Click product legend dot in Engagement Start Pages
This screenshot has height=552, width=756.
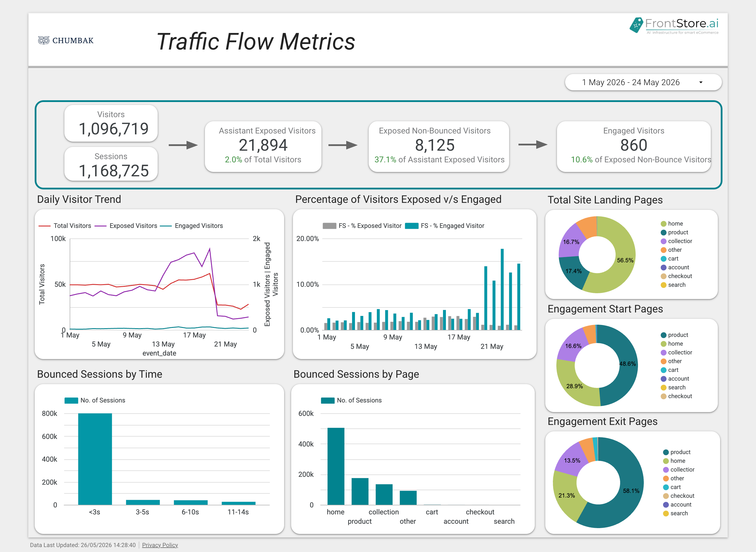click(x=663, y=335)
